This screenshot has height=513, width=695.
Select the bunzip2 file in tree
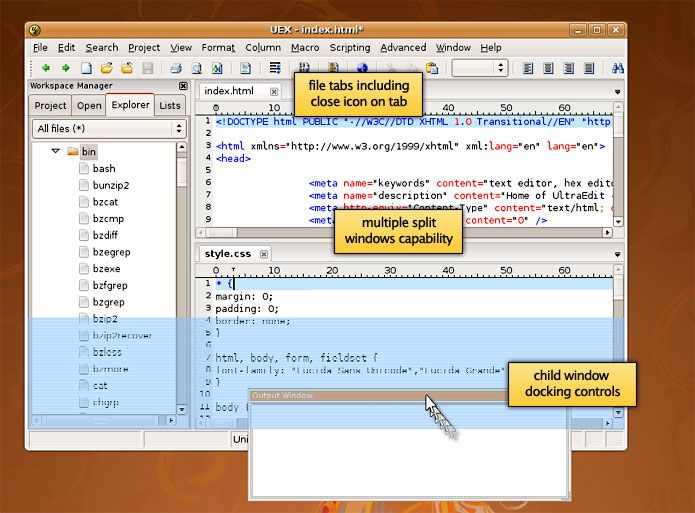[x=111, y=185]
